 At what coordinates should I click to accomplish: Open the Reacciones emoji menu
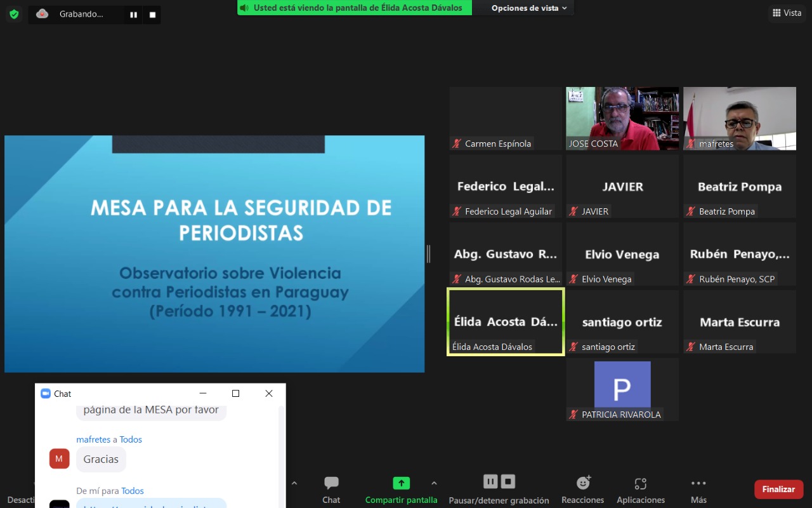click(582, 490)
